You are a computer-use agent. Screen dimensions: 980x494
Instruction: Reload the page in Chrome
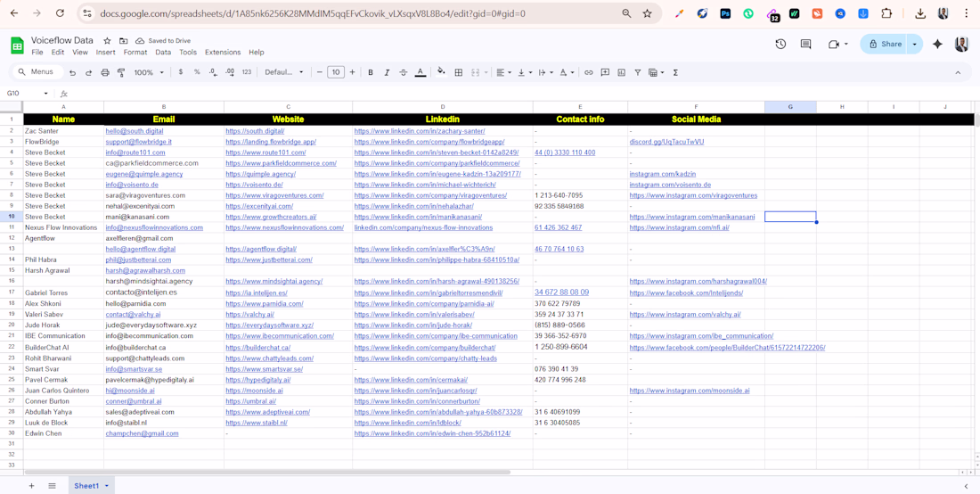[x=60, y=13]
